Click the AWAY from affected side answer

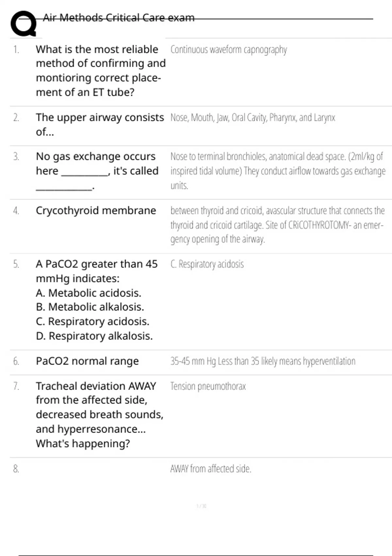(211, 469)
